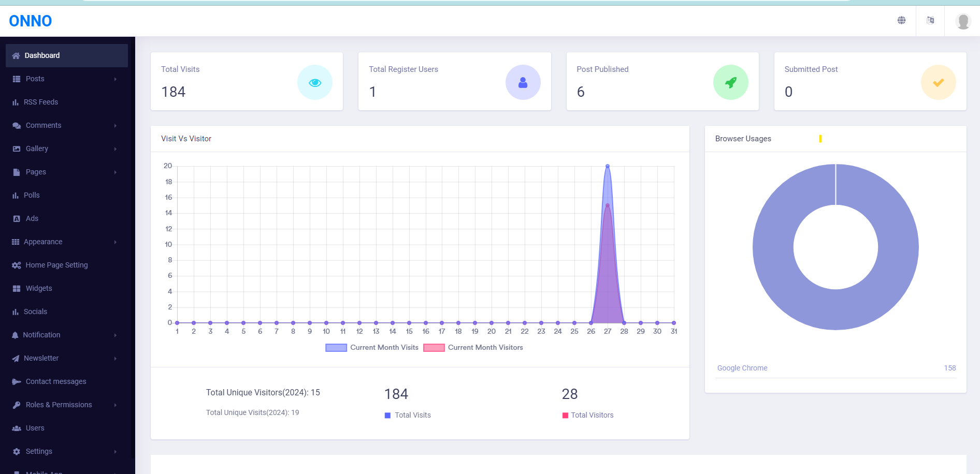This screenshot has height=474, width=980.
Task: Click the day 27 peak data point
Action: 608,166
